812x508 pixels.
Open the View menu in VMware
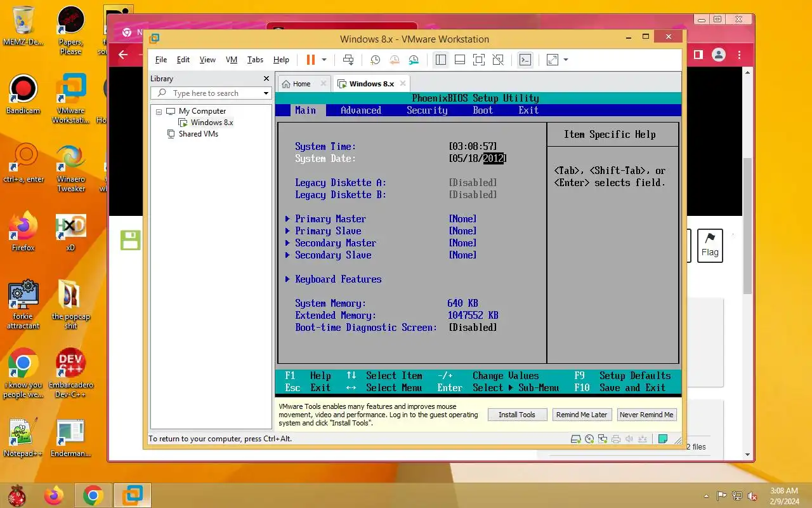coord(207,60)
